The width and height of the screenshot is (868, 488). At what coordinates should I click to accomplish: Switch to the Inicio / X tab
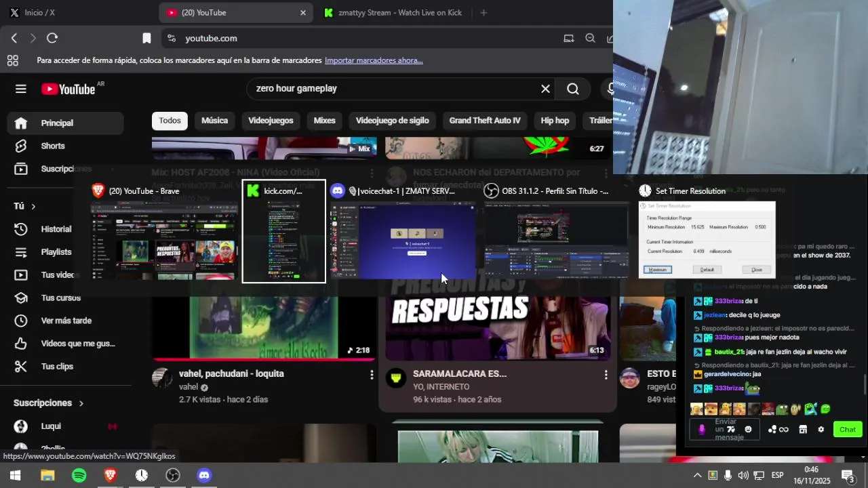[x=39, y=13]
